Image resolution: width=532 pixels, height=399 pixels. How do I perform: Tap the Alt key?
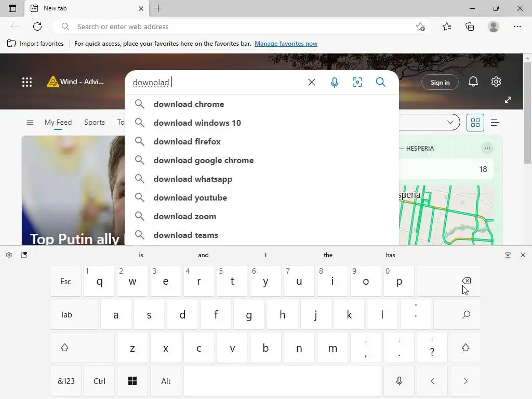point(166,381)
